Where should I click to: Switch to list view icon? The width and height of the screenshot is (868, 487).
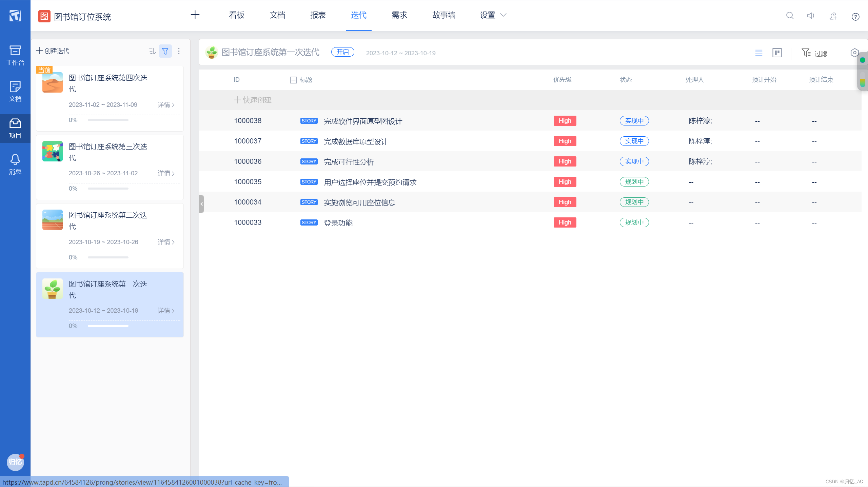758,53
